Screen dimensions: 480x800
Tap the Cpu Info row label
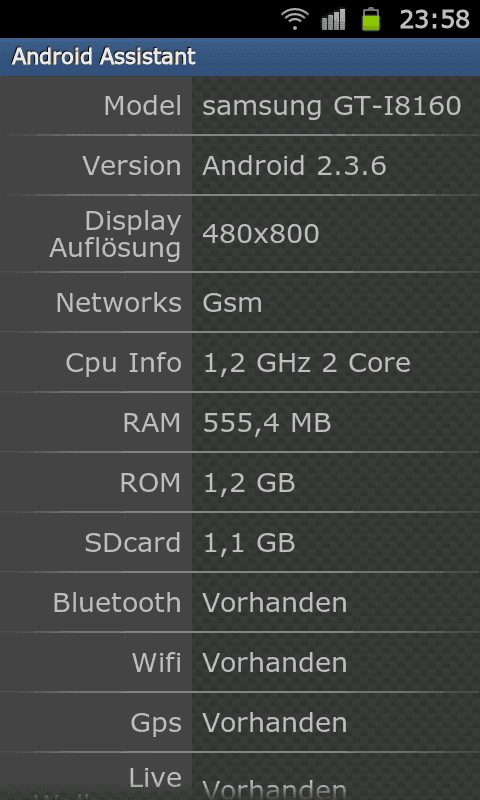(123, 363)
